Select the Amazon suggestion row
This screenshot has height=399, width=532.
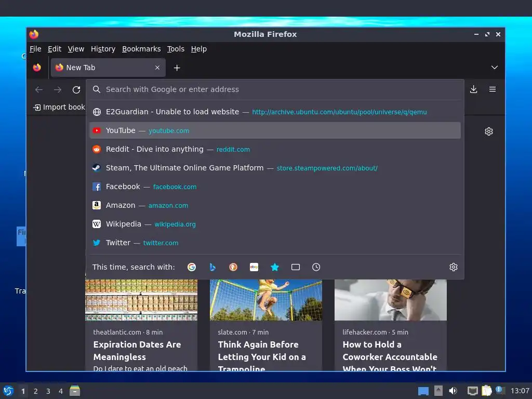[275, 205]
